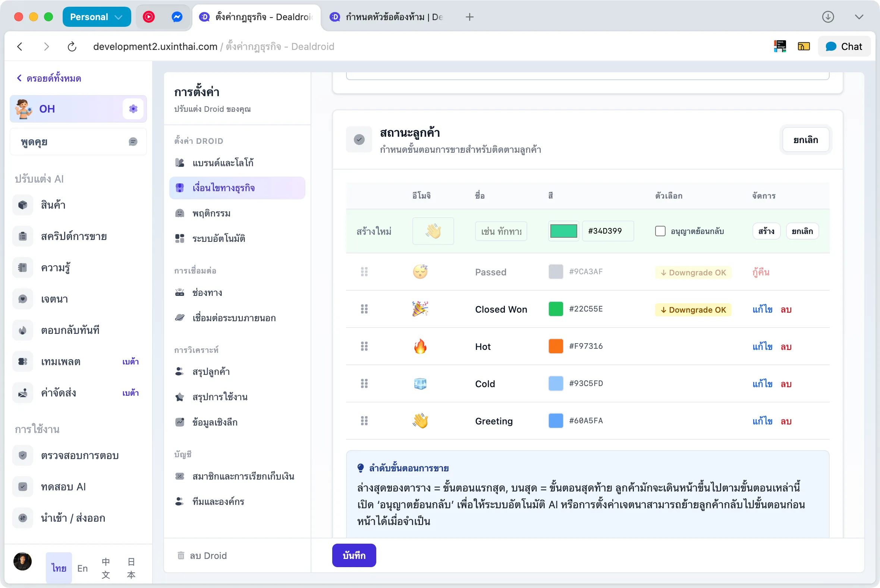The height and width of the screenshot is (588, 880).
Task: Click the green #34D399 color swatch
Action: pos(563,231)
